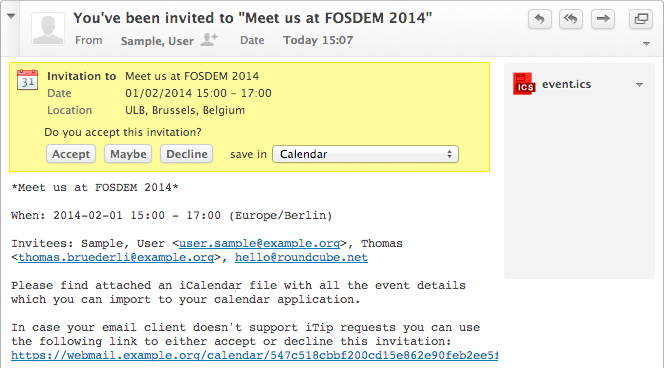The height and width of the screenshot is (368, 664).
Task: Expand event.ics attachment options arrow
Action: (x=639, y=85)
